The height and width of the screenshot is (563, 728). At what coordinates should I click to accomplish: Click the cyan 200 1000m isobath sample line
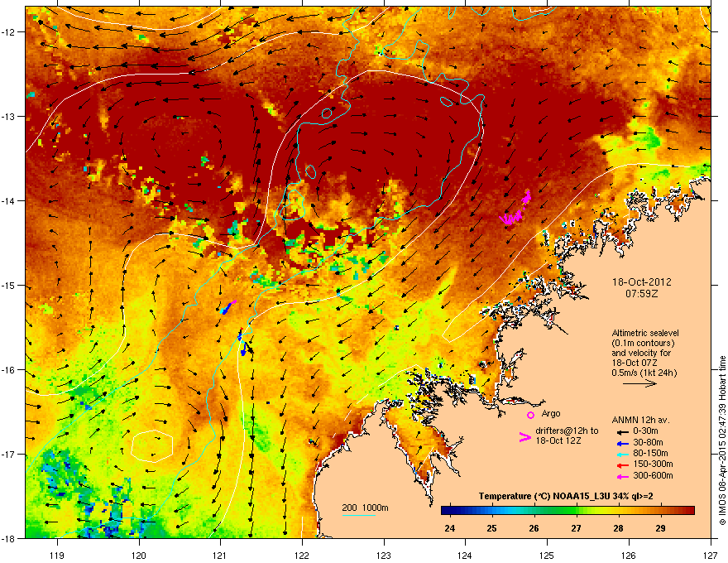coord(359,516)
